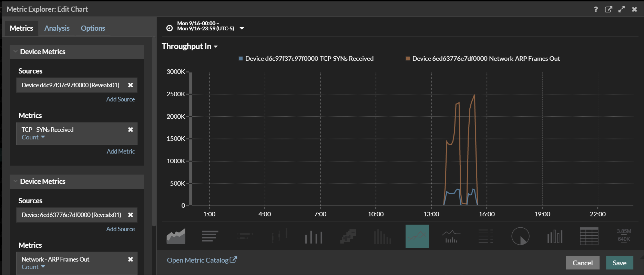Click the Save button
644x275 pixels.
coord(619,263)
